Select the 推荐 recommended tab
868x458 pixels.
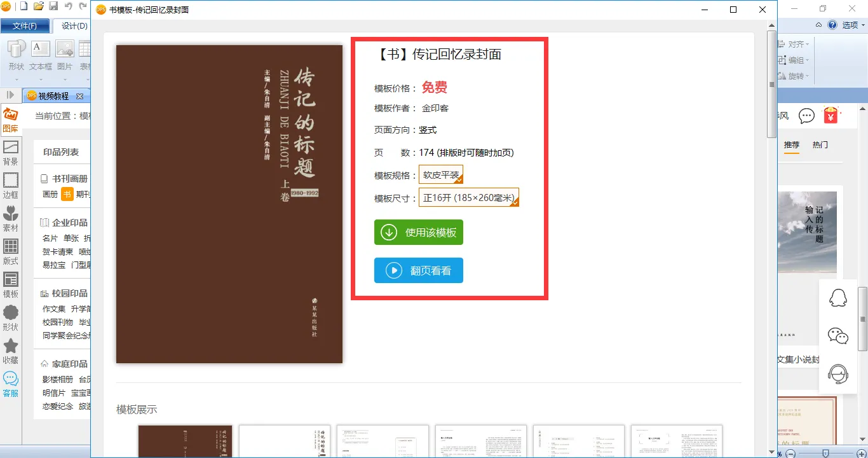(x=792, y=145)
